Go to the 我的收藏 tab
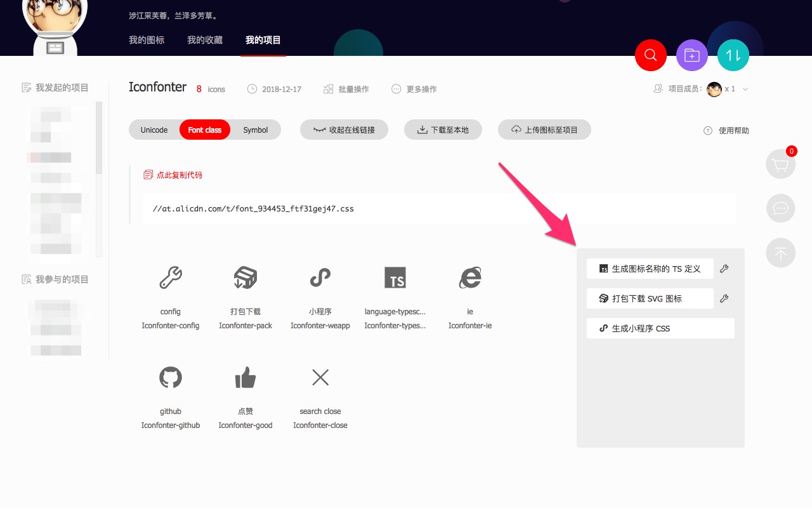The height and width of the screenshot is (508, 812). tap(205, 40)
